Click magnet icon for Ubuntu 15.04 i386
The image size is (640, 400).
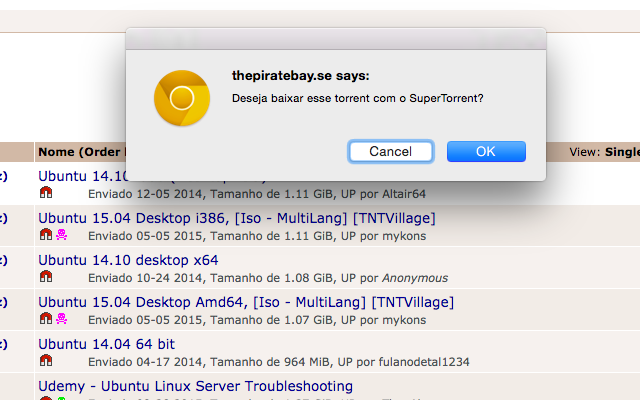click(x=46, y=234)
